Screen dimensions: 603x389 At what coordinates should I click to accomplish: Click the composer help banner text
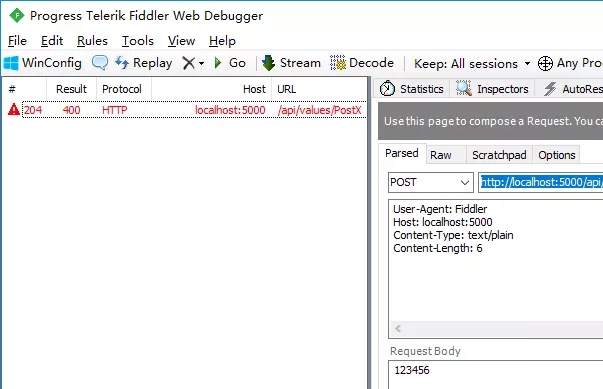tap(493, 121)
